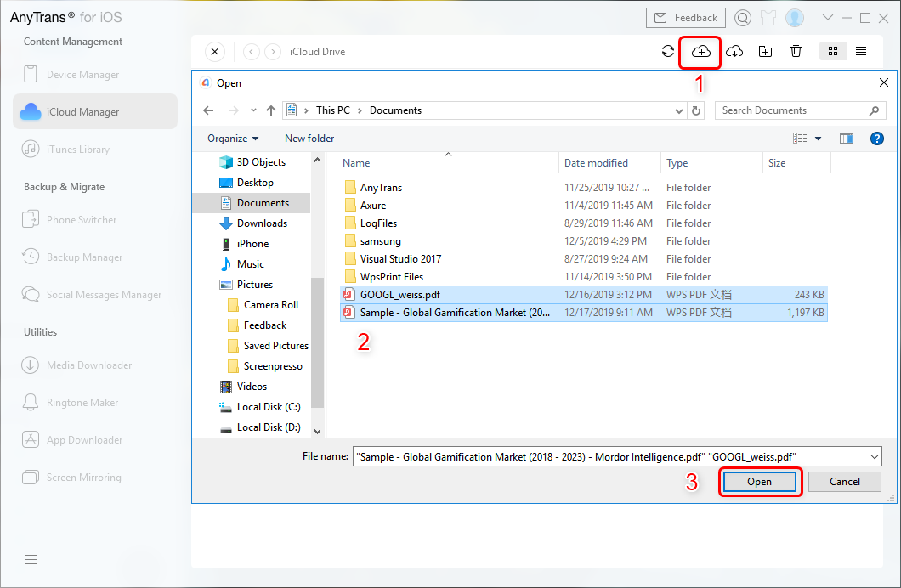901x588 pixels.
Task: Create a new folder in iCloud Drive
Action: (x=765, y=51)
